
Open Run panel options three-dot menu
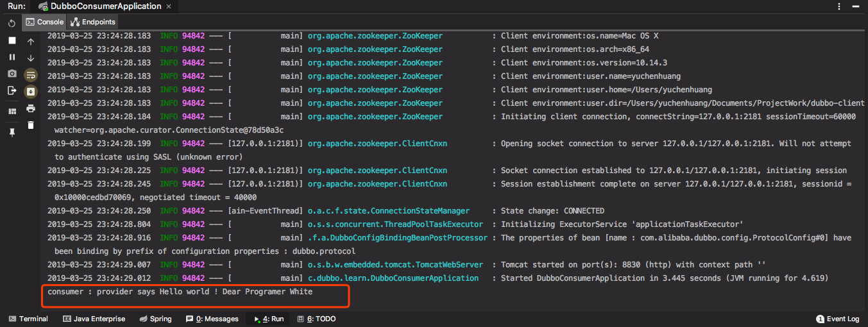coord(839,6)
